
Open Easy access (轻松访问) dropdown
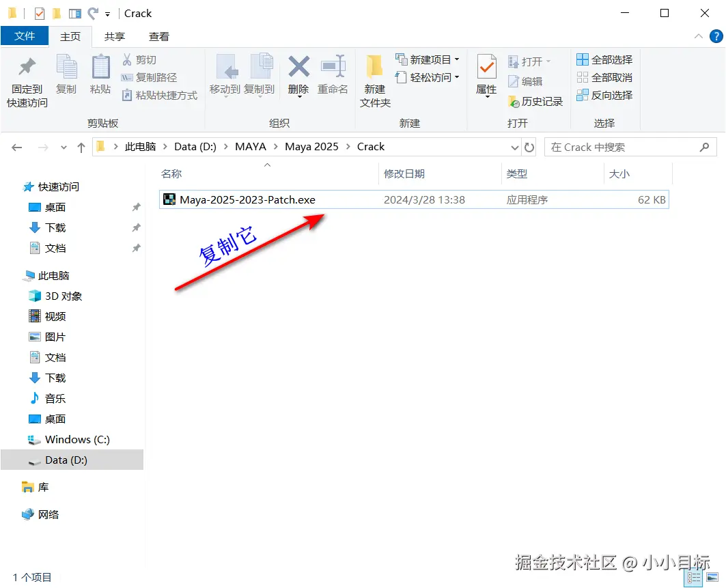click(428, 77)
